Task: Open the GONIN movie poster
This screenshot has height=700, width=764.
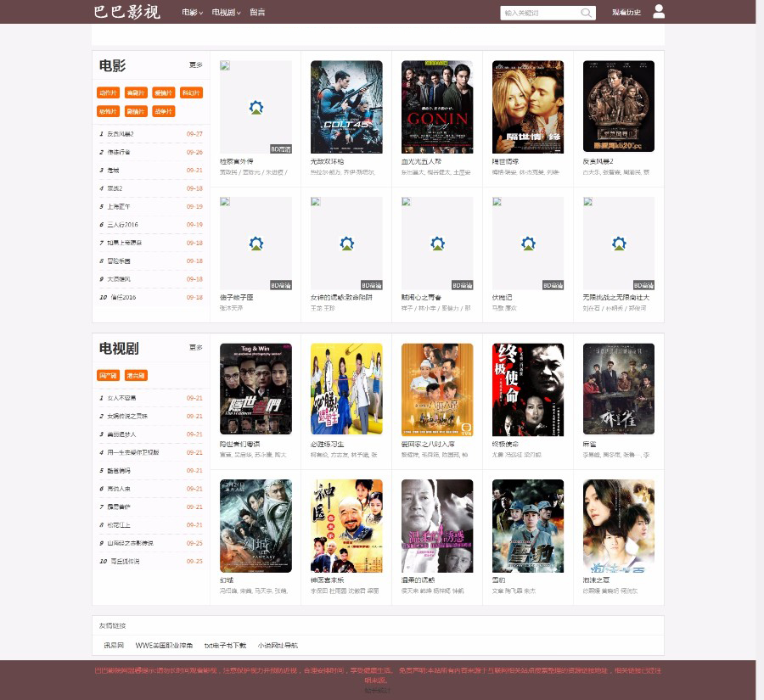Action: tap(437, 106)
